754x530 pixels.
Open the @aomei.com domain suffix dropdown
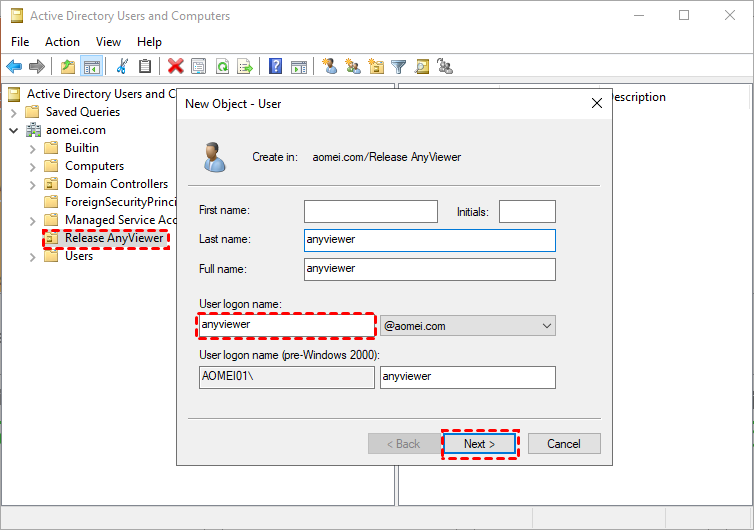coord(546,326)
